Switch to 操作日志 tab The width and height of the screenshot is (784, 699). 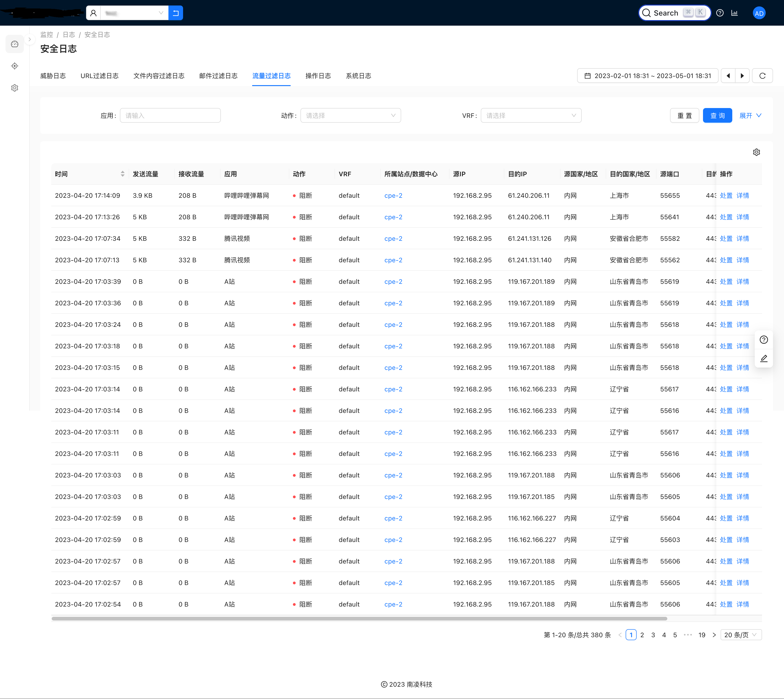(x=318, y=76)
